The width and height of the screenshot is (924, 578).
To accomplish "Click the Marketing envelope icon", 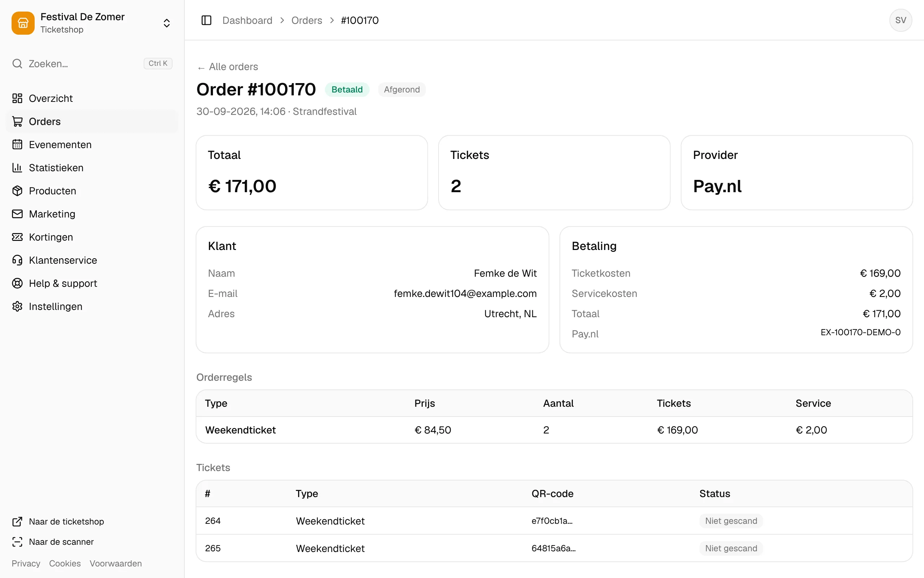I will click(x=17, y=214).
